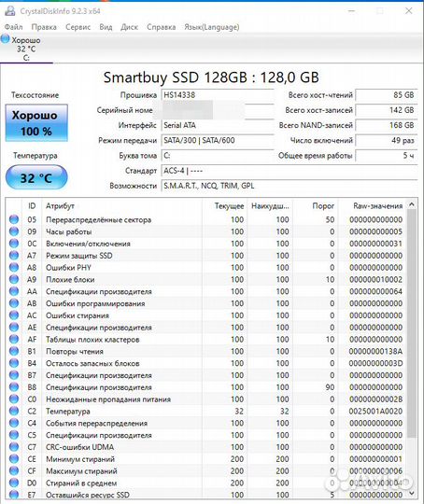The height and width of the screenshot is (504, 424).
Task: Open the Файл menu
Action: (13, 27)
